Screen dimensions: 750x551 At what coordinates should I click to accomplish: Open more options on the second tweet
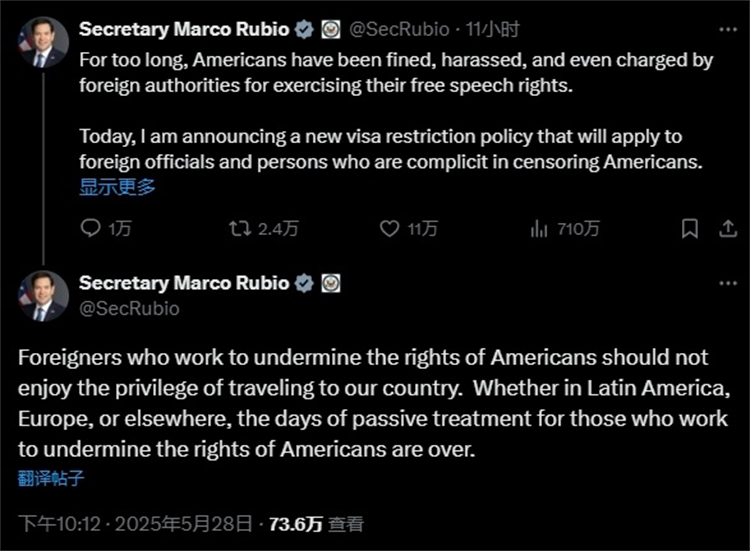click(x=728, y=283)
